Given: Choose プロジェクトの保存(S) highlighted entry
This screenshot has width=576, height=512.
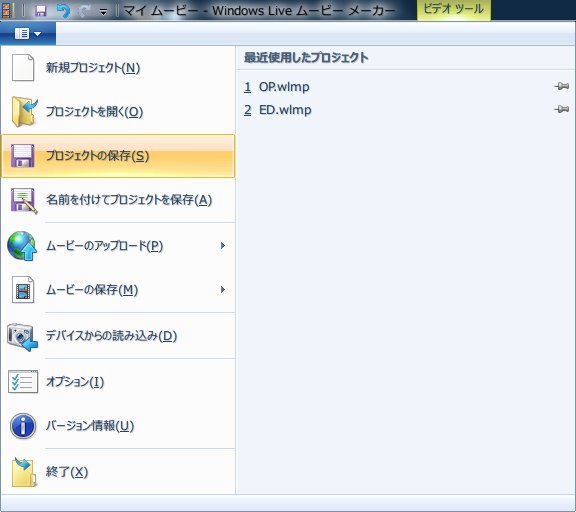Looking at the screenshot, I should 118,156.
